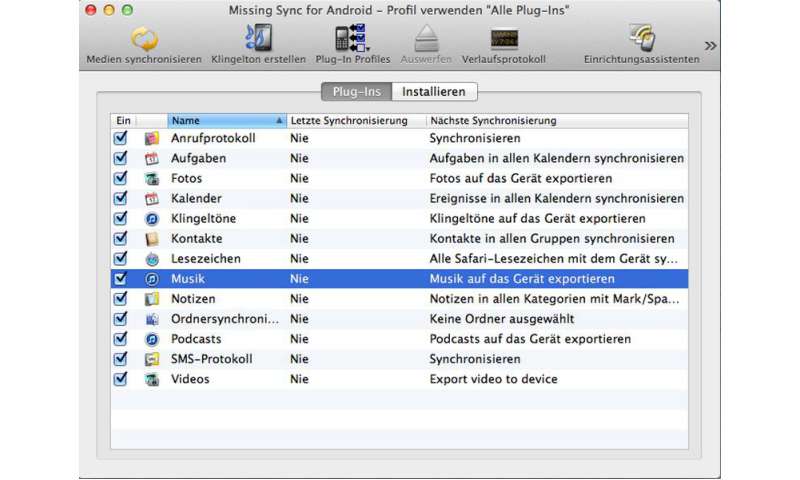800x480 pixels.
Task: Sort by Nächste Synchronisierung column
Action: [x=557, y=121]
